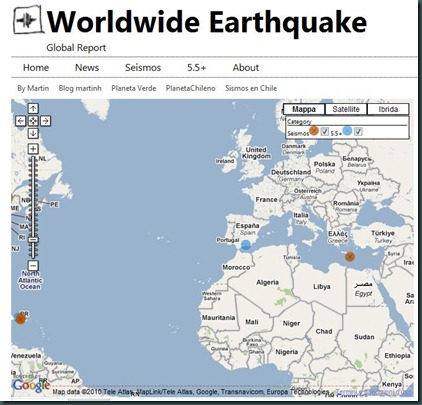This screenshot has height=405, width=422.
Task: Toggle the Seismos category checkbox
Action: pos(325,132)
